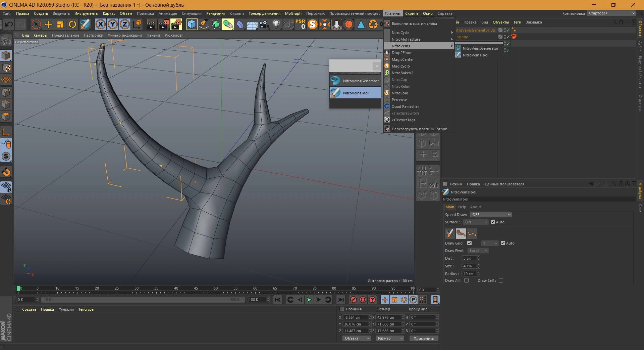Enable the Draw Self checkbox
644x350 pixels.
tap(501, 280)
